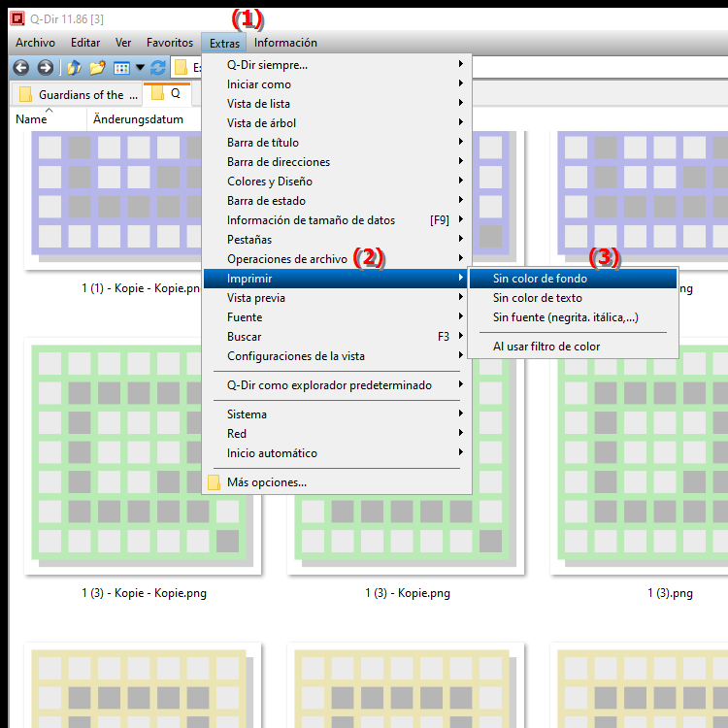Open the Favoritos menu

pos(170,43)
